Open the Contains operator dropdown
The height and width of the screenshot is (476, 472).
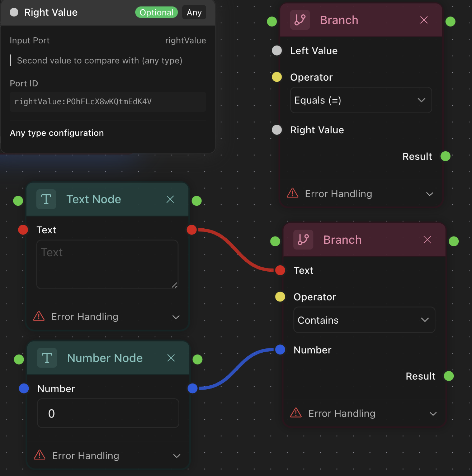pos(364,320)
